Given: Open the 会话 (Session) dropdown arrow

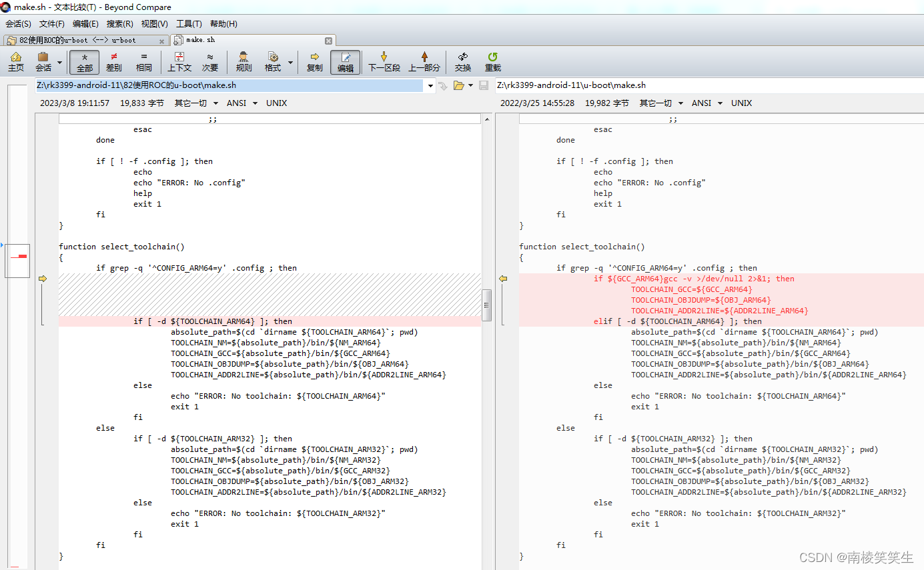Looking at the screenshot, I should point(60,63).
